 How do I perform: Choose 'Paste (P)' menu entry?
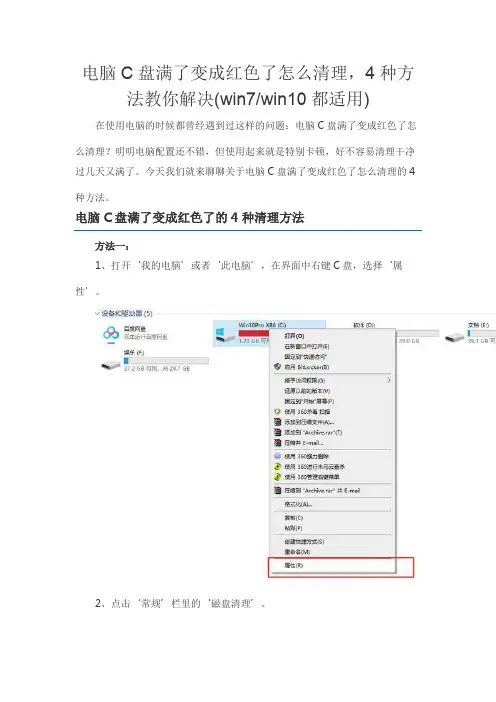tap(332, 528)
